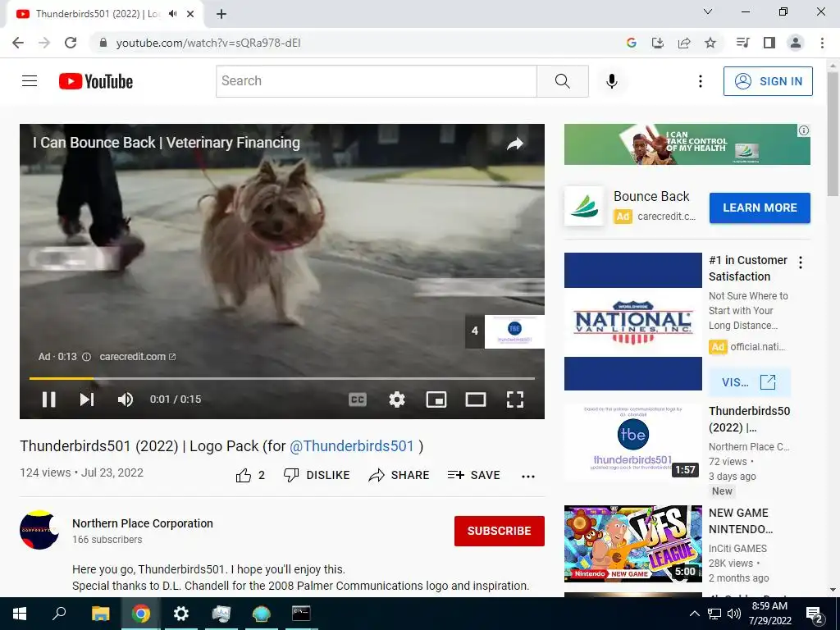
Task: Toggle Chrome side panel
Action: pos(769,43)
